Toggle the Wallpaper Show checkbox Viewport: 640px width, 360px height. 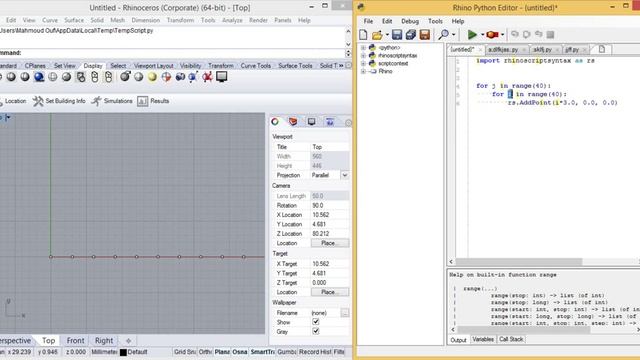click(316, 322)
